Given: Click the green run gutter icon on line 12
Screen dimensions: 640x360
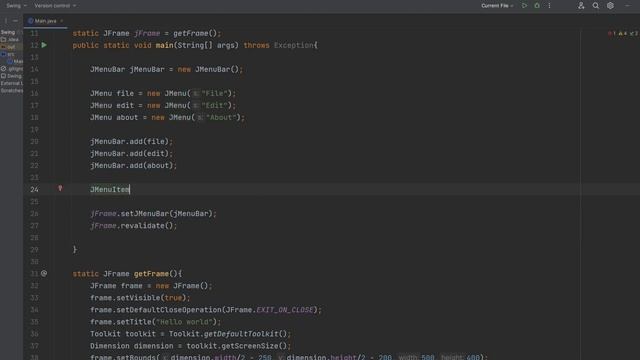Looking at the screenshot, I should pos(44,45).
